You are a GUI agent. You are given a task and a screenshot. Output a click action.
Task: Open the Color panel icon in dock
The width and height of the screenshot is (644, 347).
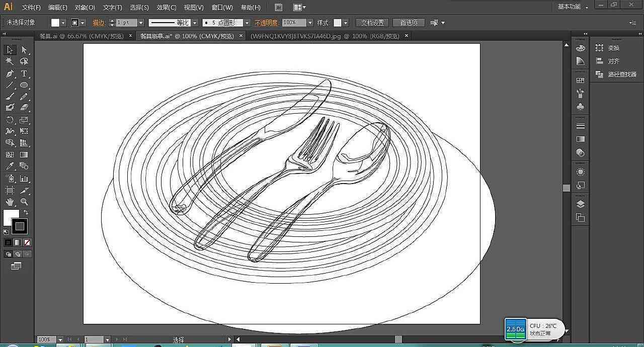tap(581, 48)
